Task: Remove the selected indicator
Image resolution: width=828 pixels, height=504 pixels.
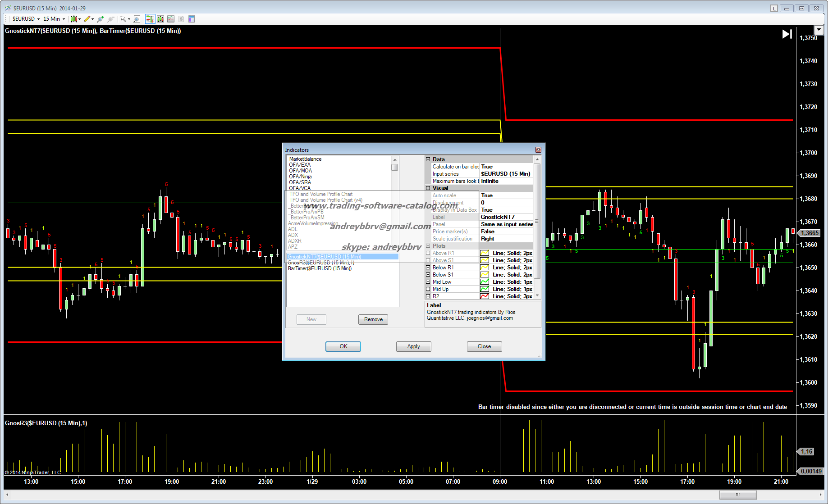Action: tap(373, 319)
